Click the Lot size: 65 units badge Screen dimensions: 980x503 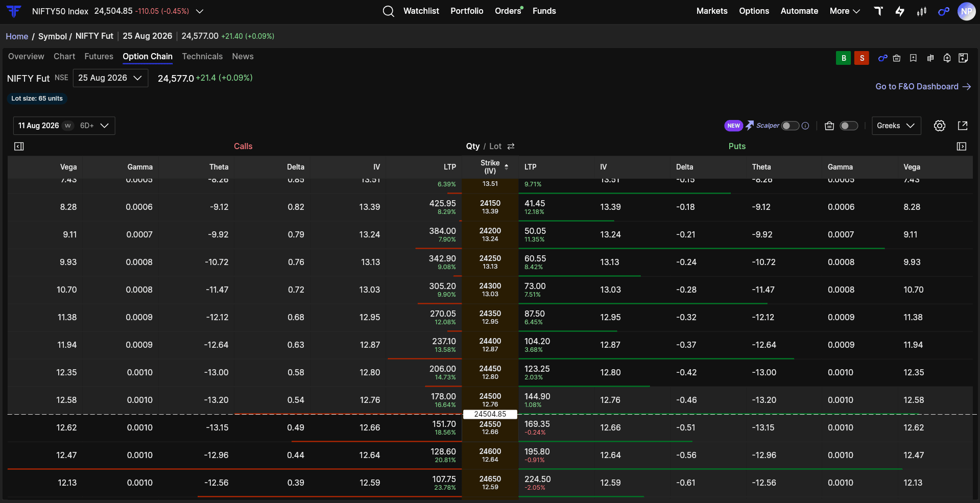[x=37, y=99]
